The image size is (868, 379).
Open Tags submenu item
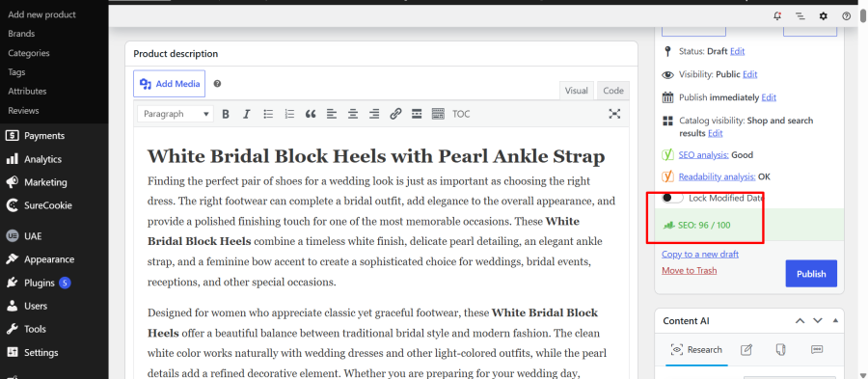coord(16,72)
